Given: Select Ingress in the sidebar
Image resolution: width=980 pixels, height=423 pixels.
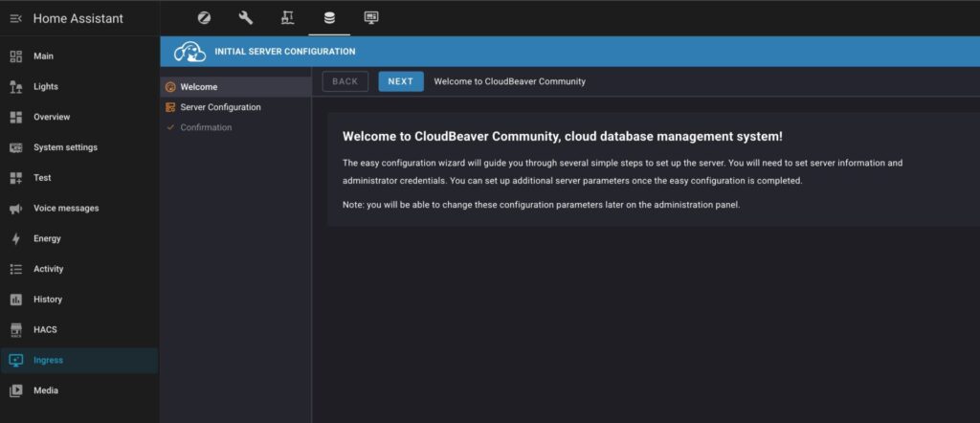Looking at the screenshot, I should (x=48, y=360).
